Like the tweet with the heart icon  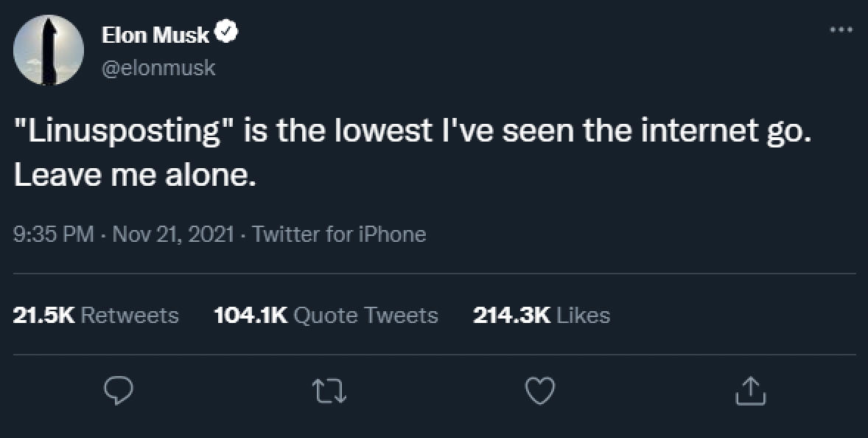(542, 392)
